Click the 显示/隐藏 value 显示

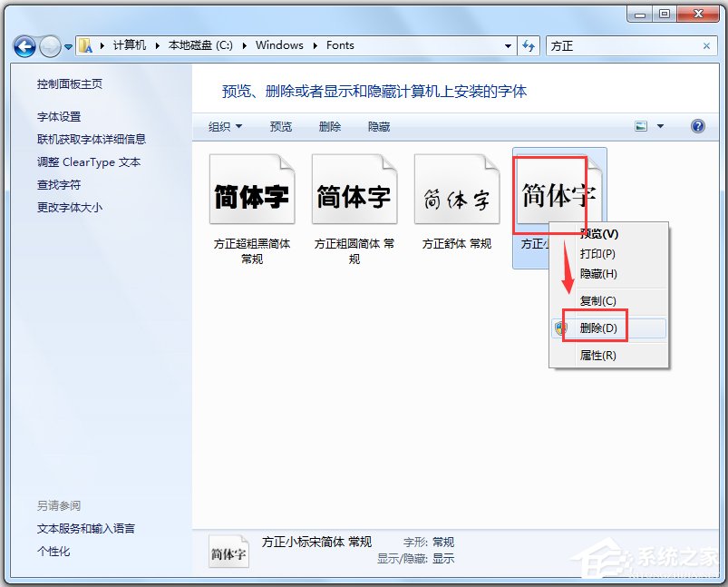443,559
